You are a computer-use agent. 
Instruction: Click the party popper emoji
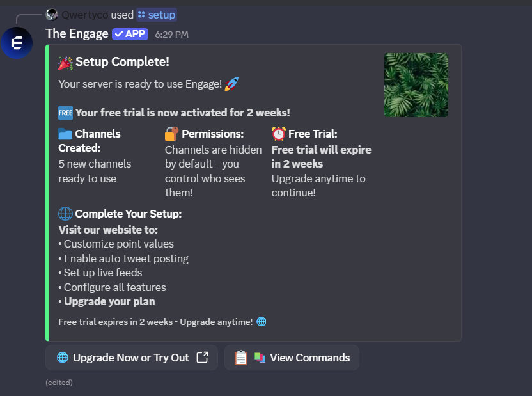[65, 62]
